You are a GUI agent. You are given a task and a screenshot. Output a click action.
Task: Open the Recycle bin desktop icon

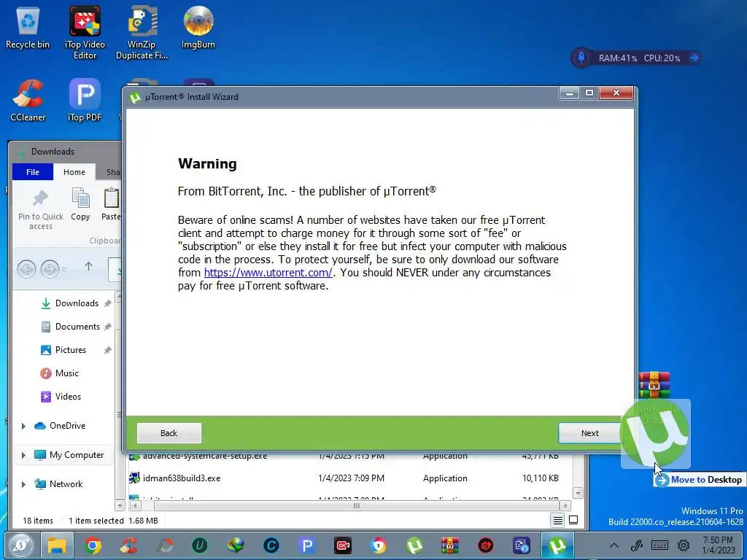[x=28, y=28]
